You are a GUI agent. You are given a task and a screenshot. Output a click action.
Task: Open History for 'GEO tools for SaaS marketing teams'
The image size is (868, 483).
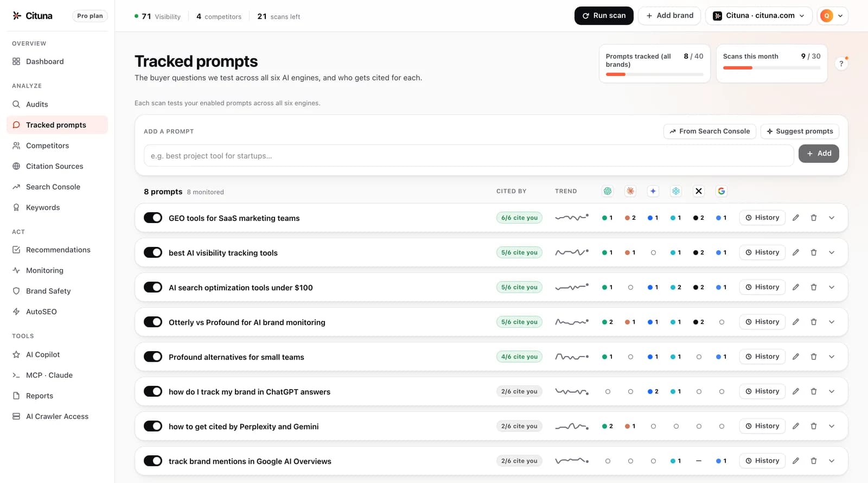pos(762,218)
